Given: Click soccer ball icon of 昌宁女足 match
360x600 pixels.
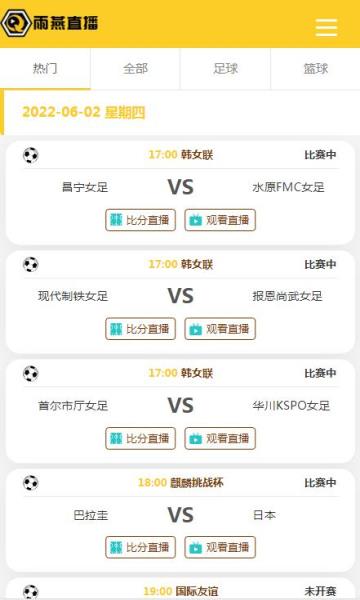Looking at the screenshot, I should pos(31,155).
